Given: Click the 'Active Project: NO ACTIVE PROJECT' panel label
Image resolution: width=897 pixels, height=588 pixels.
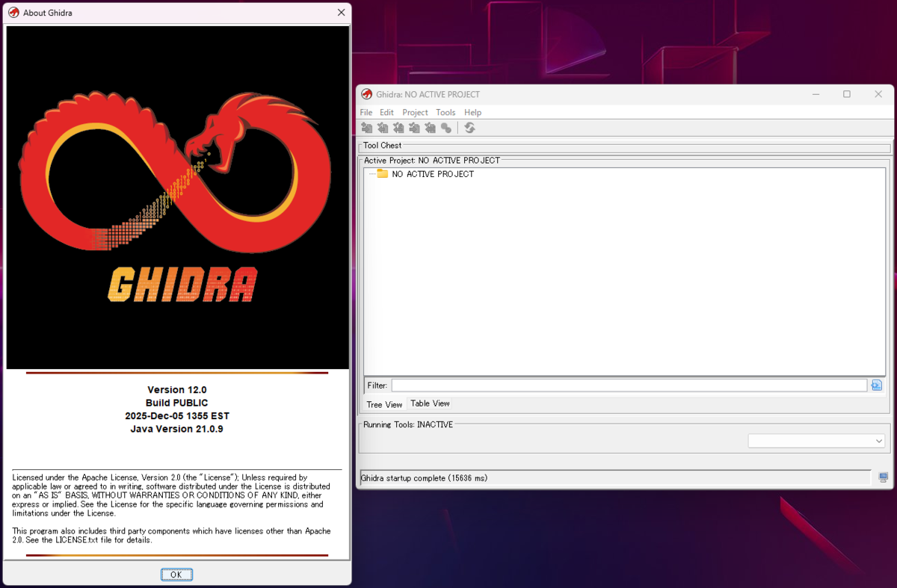Looking at the screenshot, I should pyautogui.click(x=432, y=161).
